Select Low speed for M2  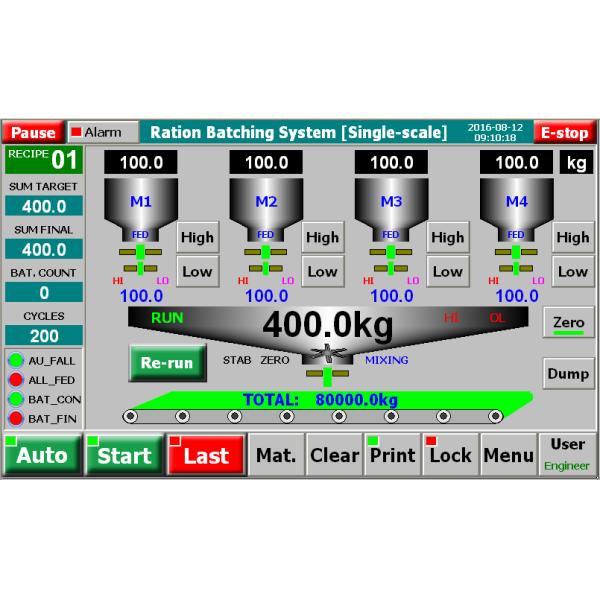(323, 271)
